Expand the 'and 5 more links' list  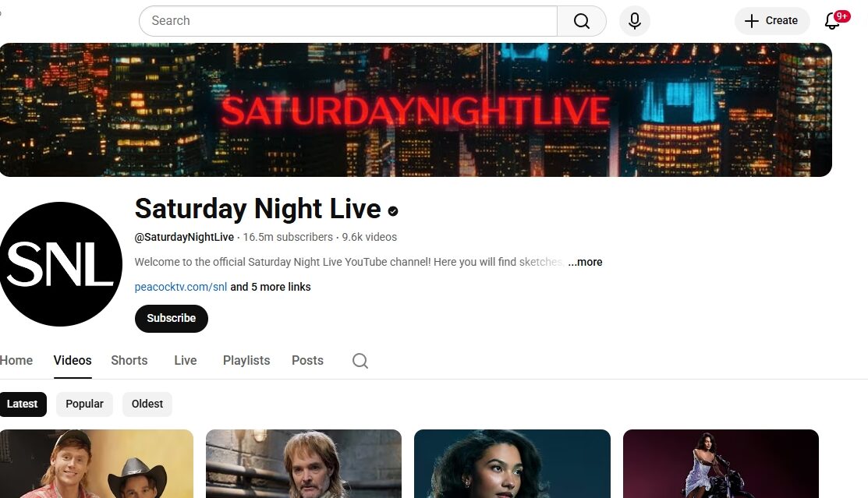tap(270, 287)
